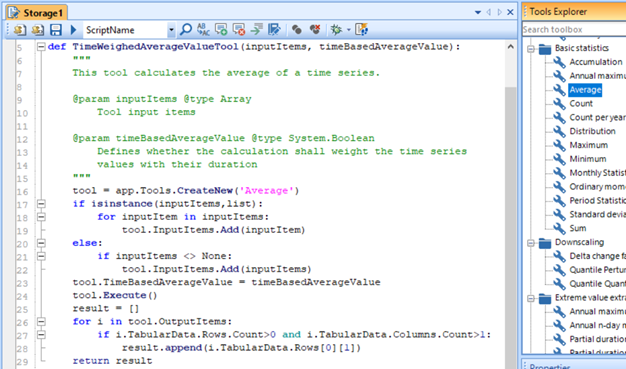
Task: Toggle breakpoint using the dark circles icon
Action: coord(296,30)
